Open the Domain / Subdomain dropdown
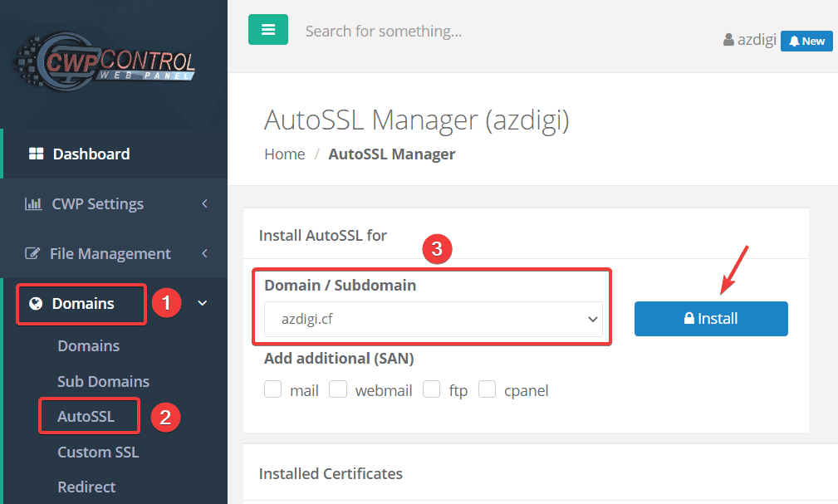Image resolution: width=838 pixels, height=504 pixels. (434, 319)
